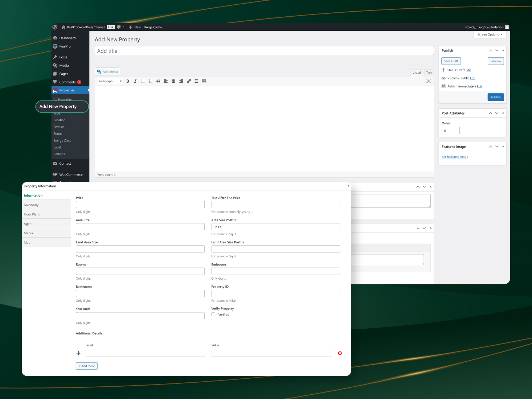Edit the Publish immediately schedule
532x399 pixels.
479,86
